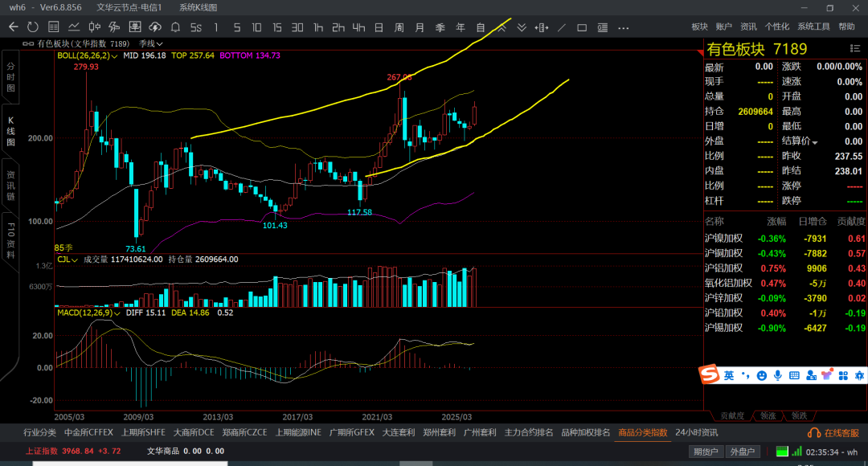Open the 帮助 menu

(x=846, y=27)
